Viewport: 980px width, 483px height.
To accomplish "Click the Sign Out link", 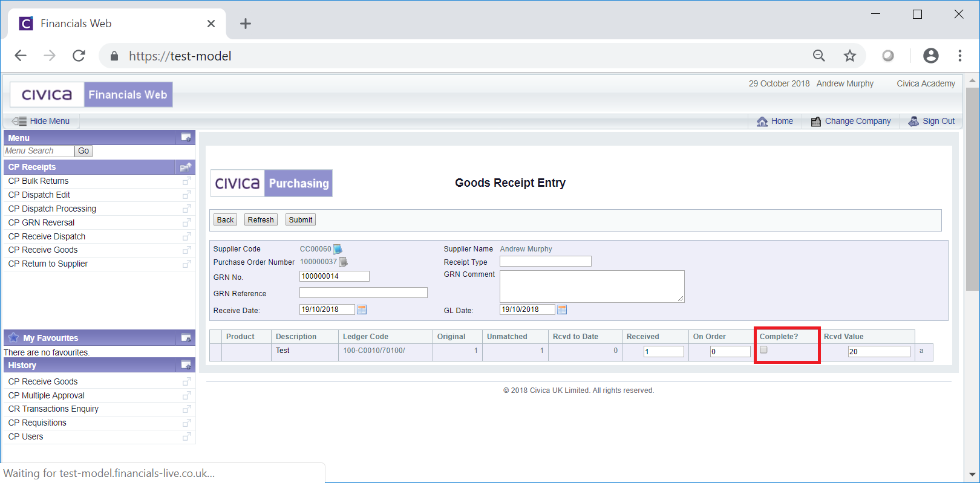I will [x=939, y=121].
